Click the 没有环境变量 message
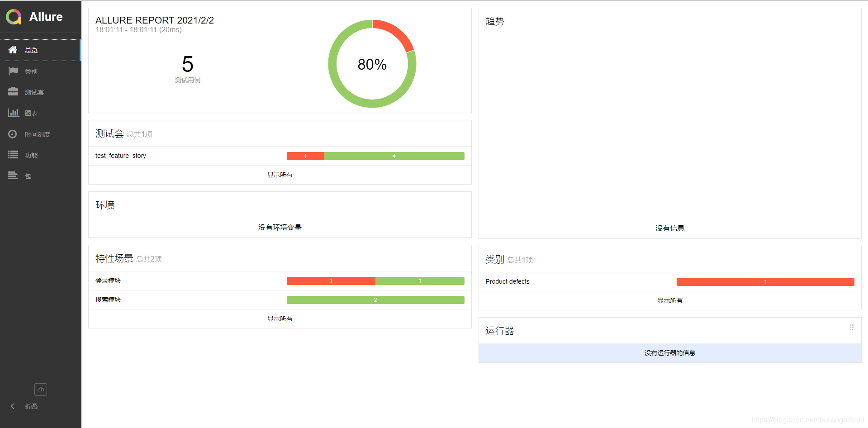Image resolution: width=868 pixels, height=428 pixels. tap(280, 227)
